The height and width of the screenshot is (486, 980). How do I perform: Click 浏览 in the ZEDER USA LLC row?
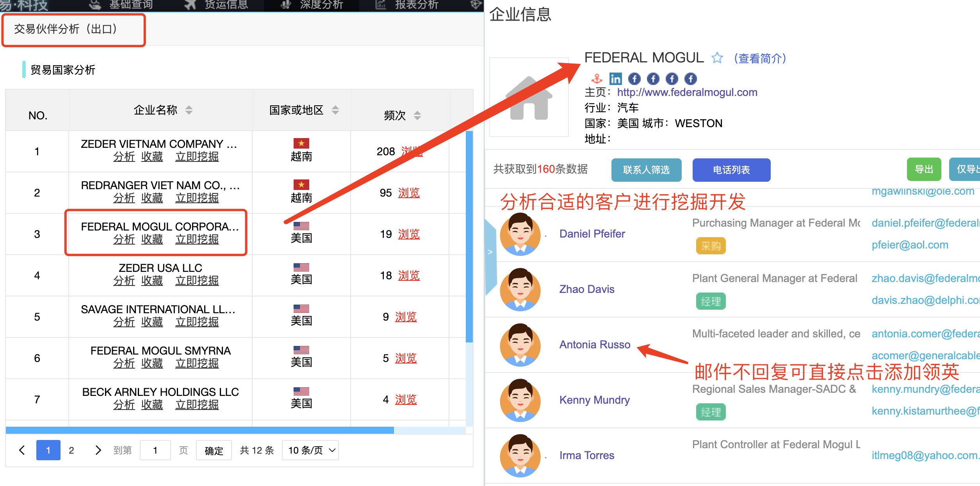[409, 275]
